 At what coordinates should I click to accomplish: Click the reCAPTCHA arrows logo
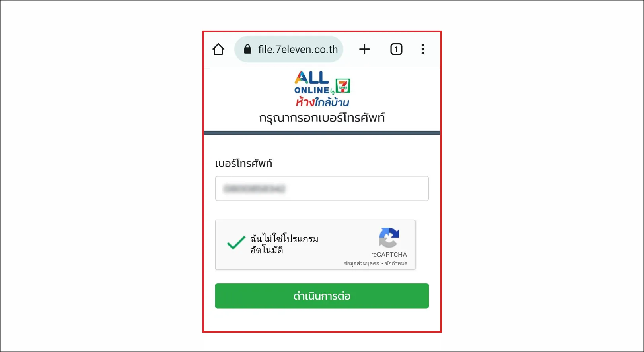(389, 238)
